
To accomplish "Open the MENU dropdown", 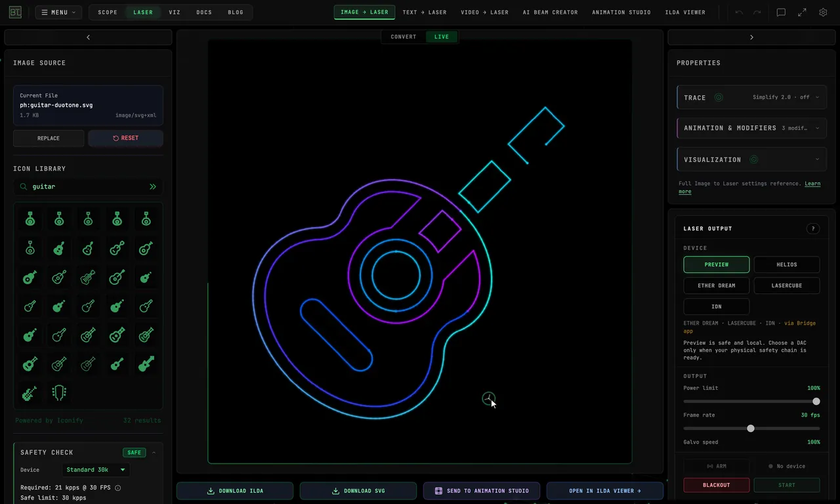I will (x=58, y=12).
